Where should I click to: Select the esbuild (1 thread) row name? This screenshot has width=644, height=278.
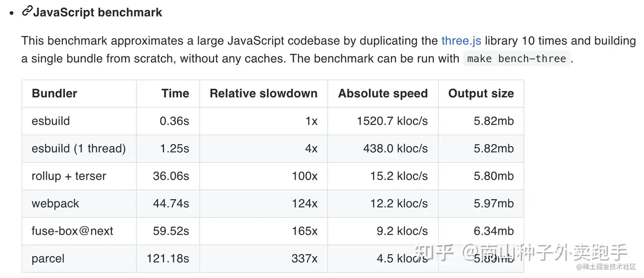click(x=79, y=148)
